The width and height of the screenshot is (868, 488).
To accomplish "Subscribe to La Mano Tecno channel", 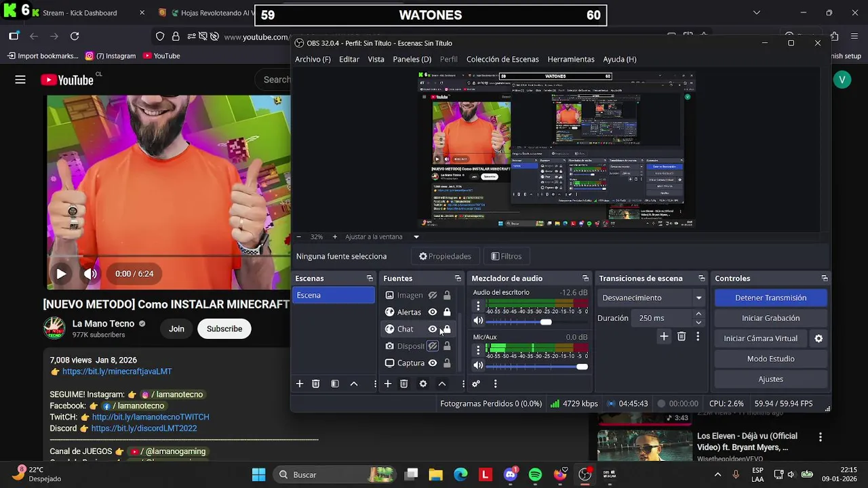I will [224, 329].
